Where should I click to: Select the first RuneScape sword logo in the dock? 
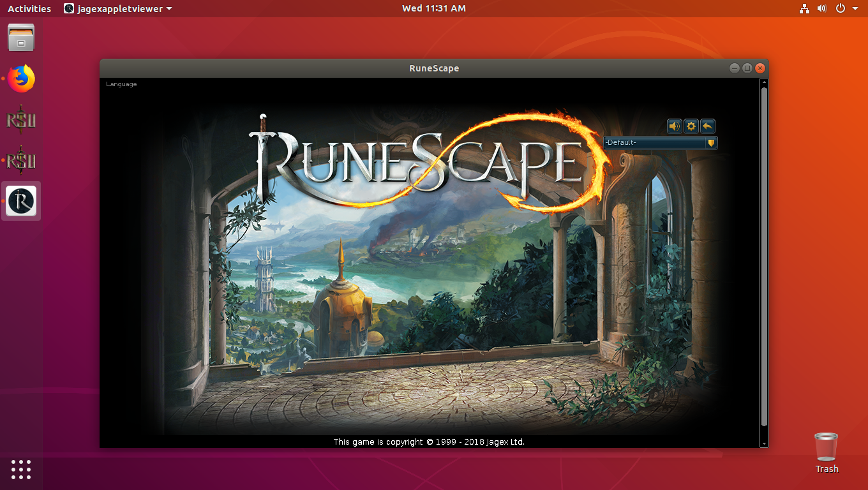[21, 119]
